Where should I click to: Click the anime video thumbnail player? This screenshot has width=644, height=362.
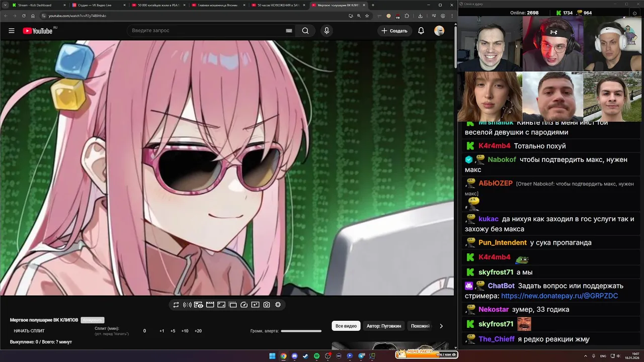pyautogui.click(x=226, y=168)
